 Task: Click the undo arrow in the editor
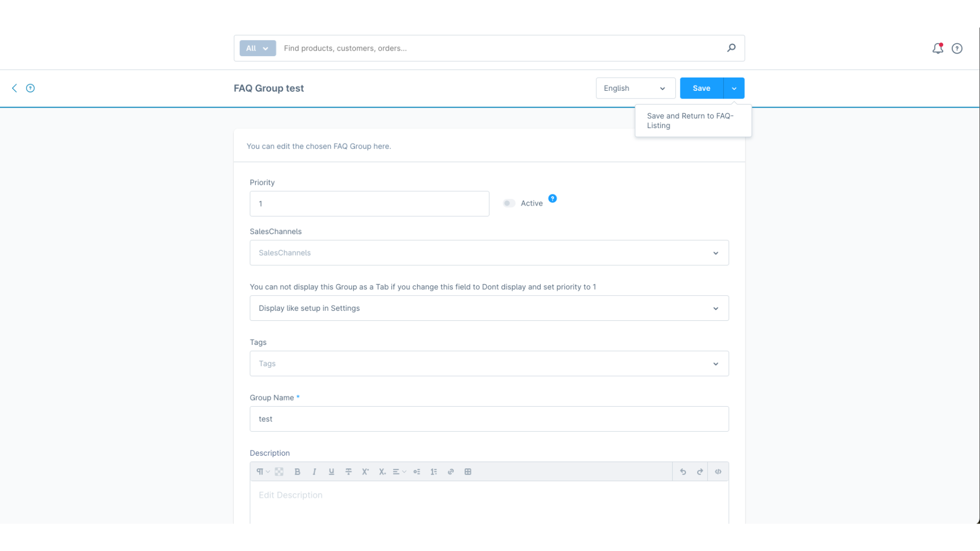pyautogui.click(x=683, y=472)
